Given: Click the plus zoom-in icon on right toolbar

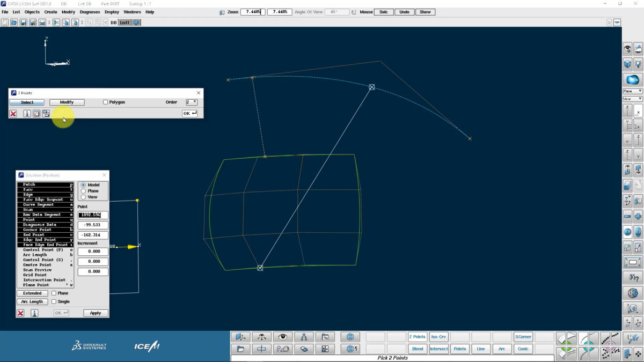Looking at the screenshot, I should click(638, 217).
